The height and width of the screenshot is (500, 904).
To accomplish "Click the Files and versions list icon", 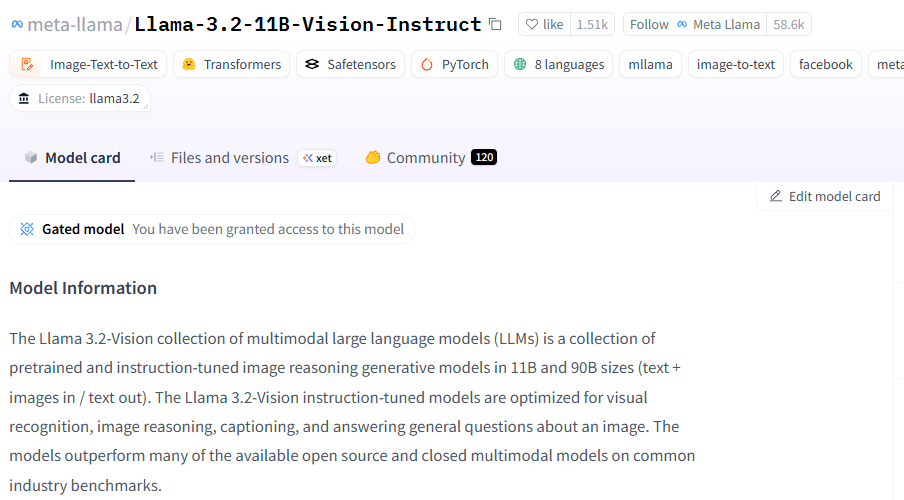I will tap(157, 157).
